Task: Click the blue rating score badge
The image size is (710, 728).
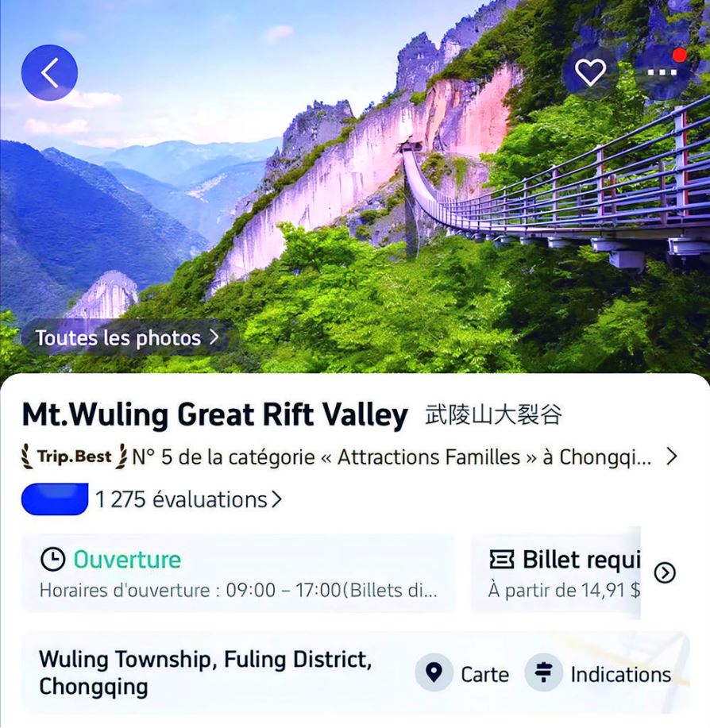Action: pyautogui.click(x=55, y=499)
